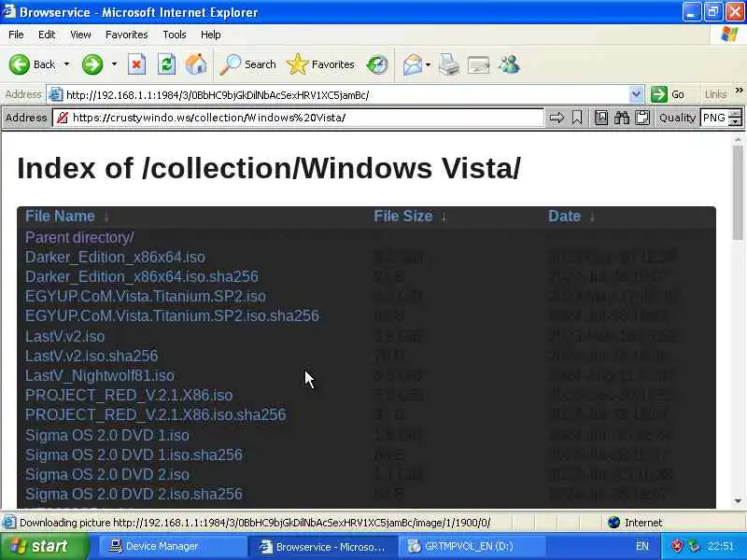Stop page loading with red X icon

tap(136, 64)
